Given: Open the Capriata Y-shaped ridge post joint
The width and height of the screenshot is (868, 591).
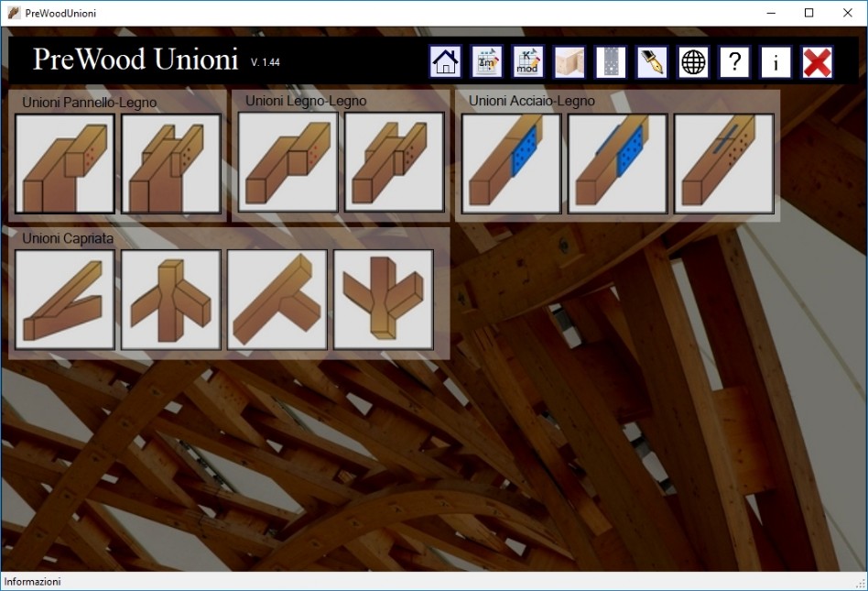Looking at the screenshot, I should 384,300.
